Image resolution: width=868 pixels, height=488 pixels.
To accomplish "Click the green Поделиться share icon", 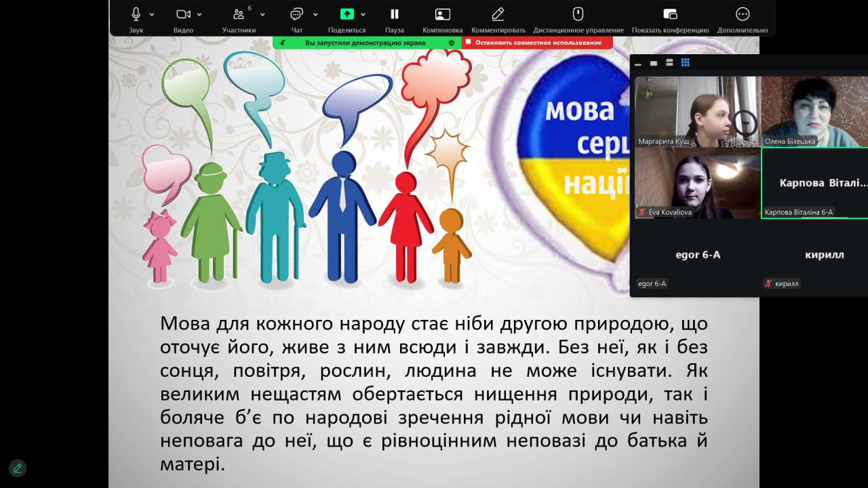I will point(347,14).
